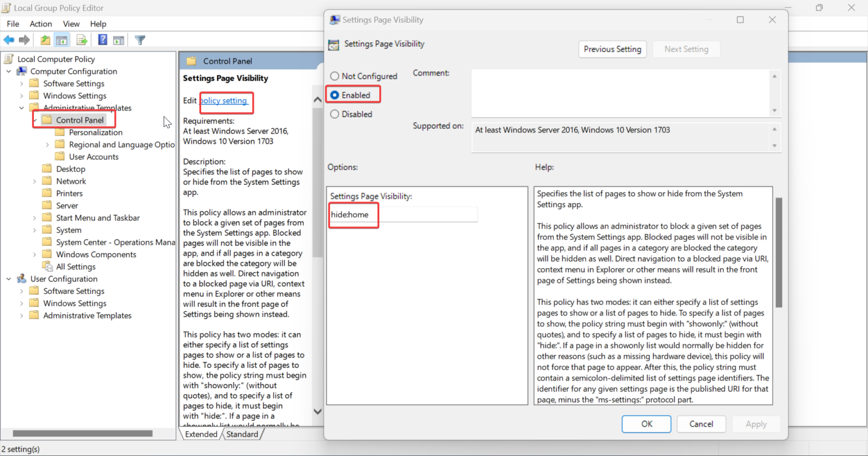
Task: Open the policy setting edit link
Action: [x=225, y=101]
